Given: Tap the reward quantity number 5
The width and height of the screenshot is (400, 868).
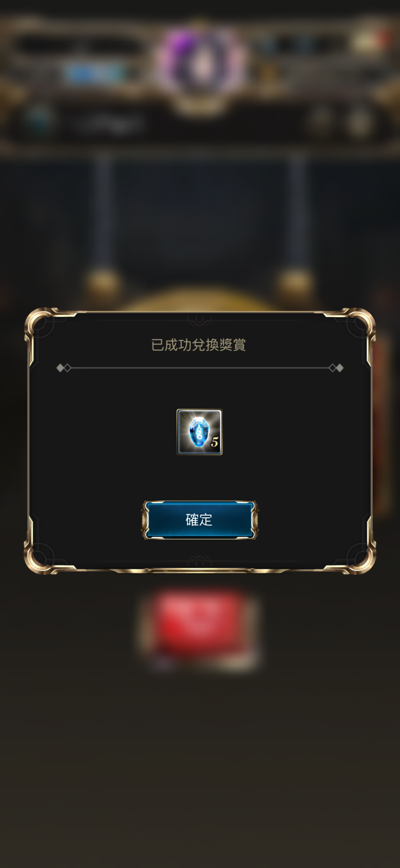Looking at the screenshot, I should click(x=214, y=442).
